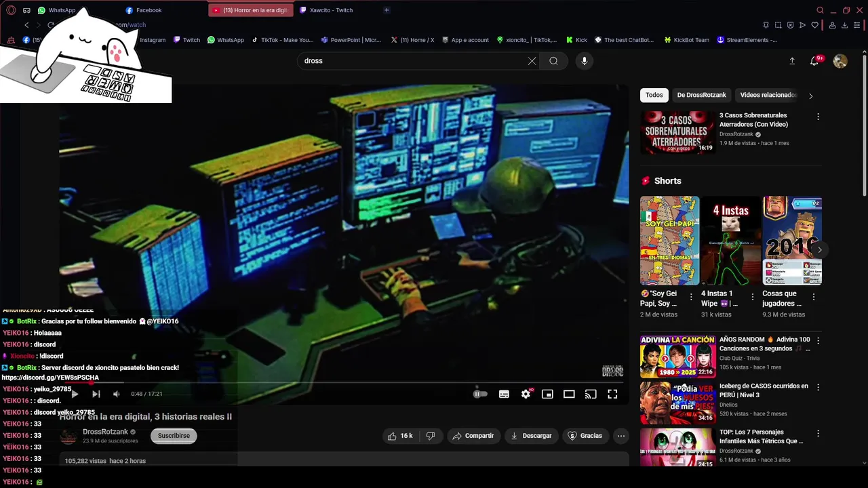Dislike the video thumbs-down
This screenshot has width=868, height=488.
click(x=431, y=436)
